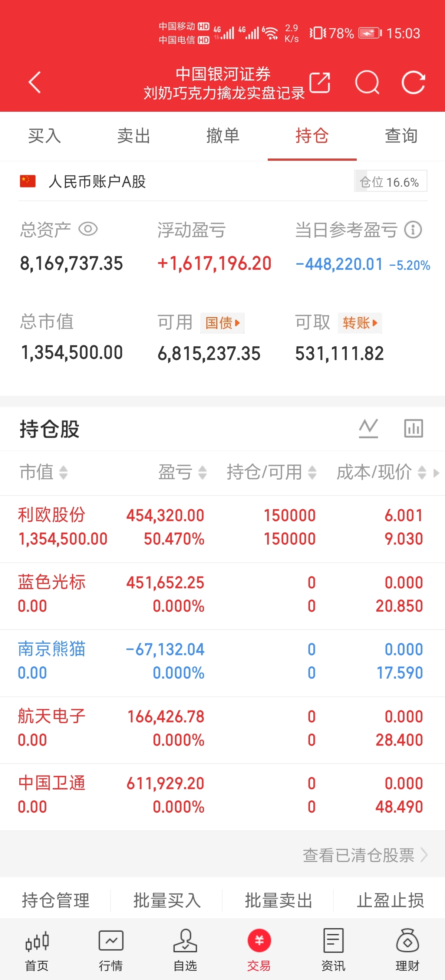Toggle total assets visibility eye icon
This screenshot has width=445, height=980.
click(88, 229)
